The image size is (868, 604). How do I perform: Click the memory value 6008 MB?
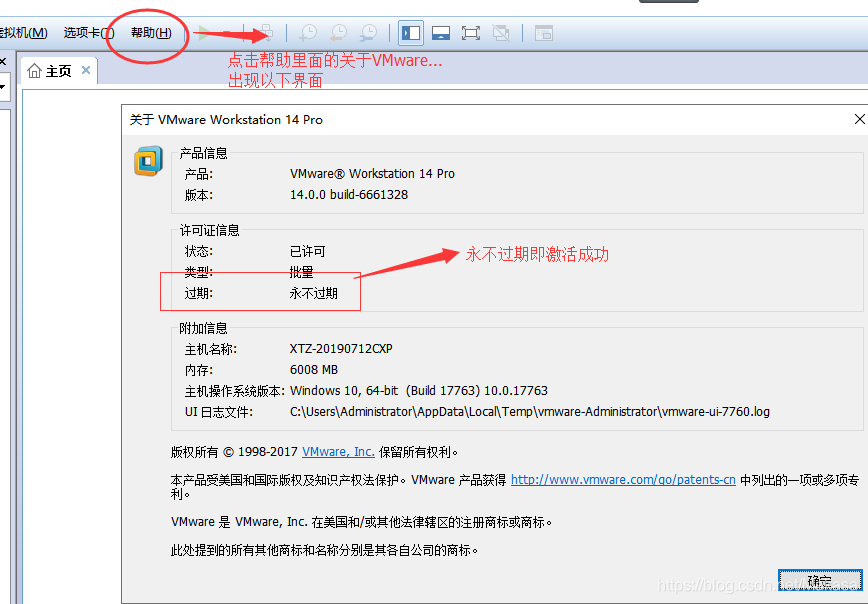click(314, 370)
